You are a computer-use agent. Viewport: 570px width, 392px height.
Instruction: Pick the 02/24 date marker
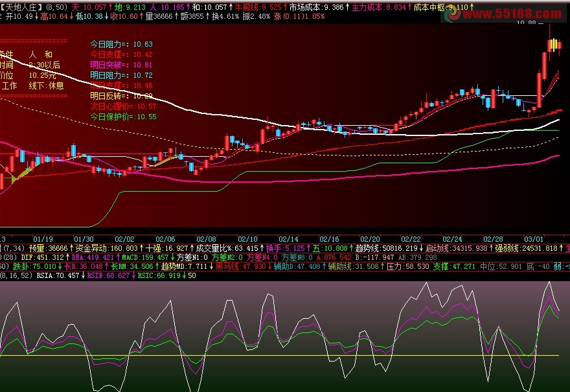pyautogui.click(x=452, y=239)
